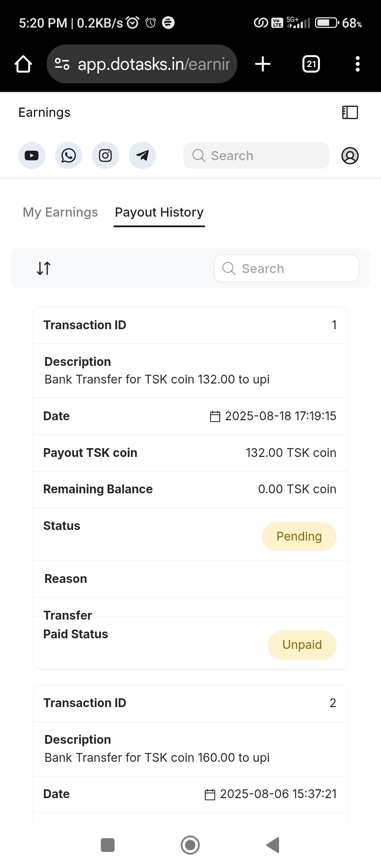The image size is (381, 868).
Task: Tap the app.dotasks.in address bar
Action: pos(153,64)
